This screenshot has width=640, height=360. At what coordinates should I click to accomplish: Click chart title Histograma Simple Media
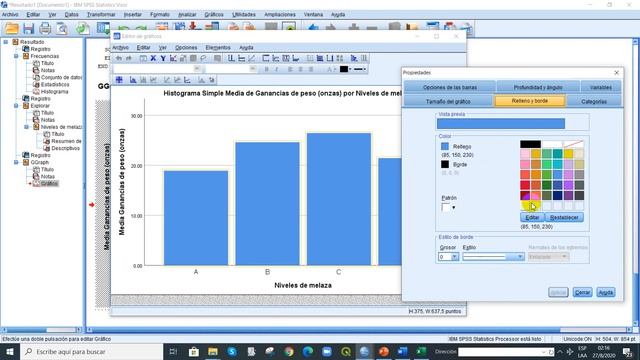pyautogui.click(x=282, y=93)
